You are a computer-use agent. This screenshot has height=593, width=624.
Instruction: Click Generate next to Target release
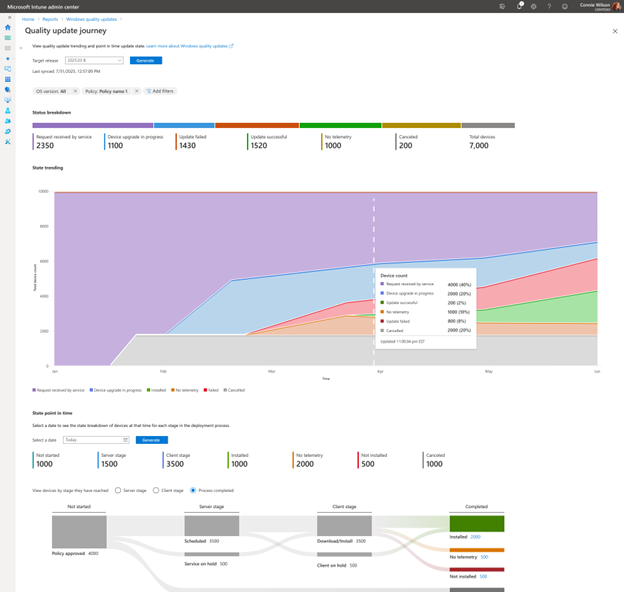pyautogui.click(x=146, y=60)
